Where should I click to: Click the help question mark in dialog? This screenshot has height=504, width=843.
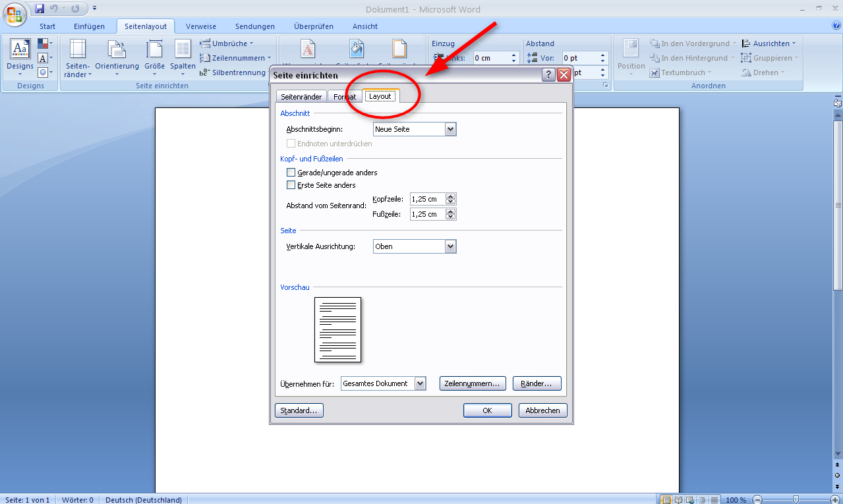click(548, 75)
